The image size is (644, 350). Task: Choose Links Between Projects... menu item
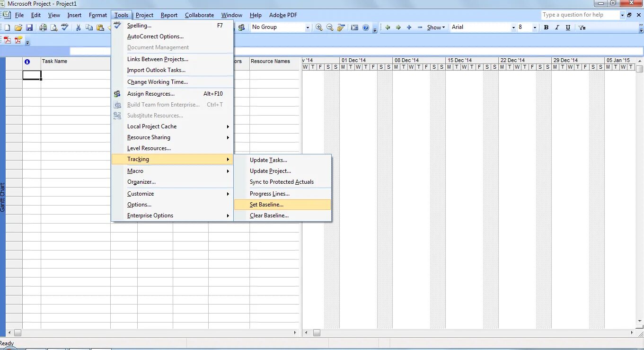173,59
